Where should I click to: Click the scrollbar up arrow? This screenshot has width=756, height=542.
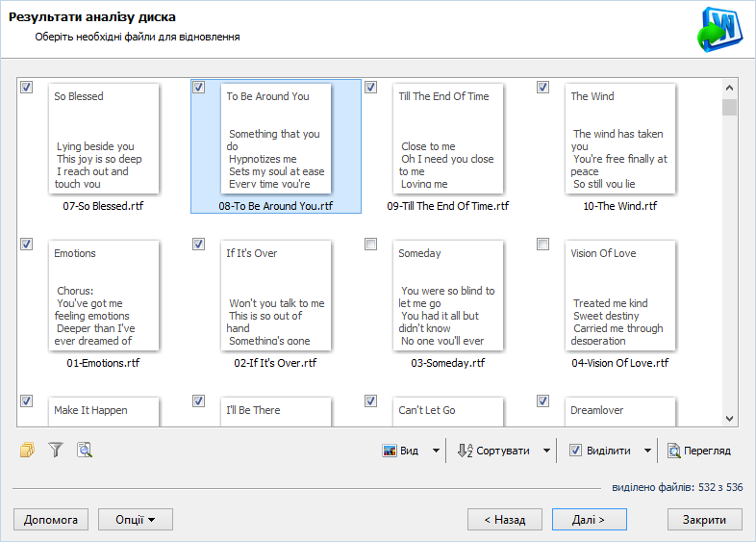coord(729,88)
